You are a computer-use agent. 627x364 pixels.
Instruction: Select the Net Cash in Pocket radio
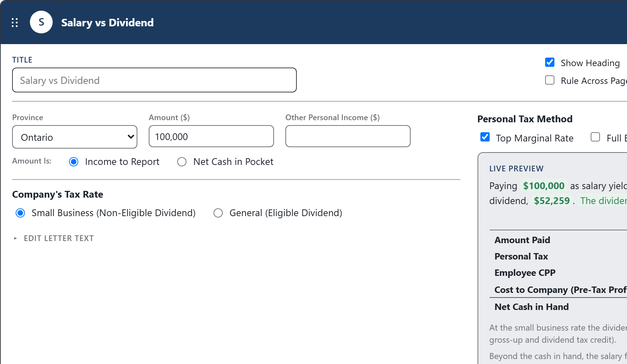point(182,162)
